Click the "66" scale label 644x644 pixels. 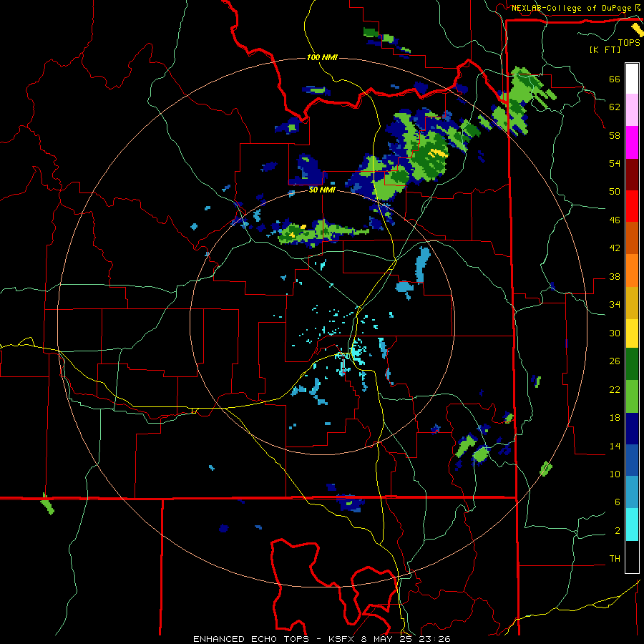point(615,79)
